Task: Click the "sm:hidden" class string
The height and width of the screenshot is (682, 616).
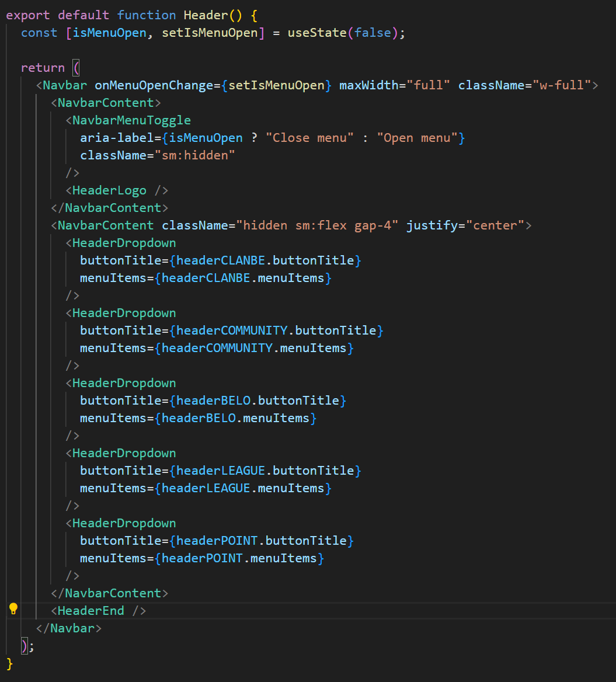Action: (195, 155)
